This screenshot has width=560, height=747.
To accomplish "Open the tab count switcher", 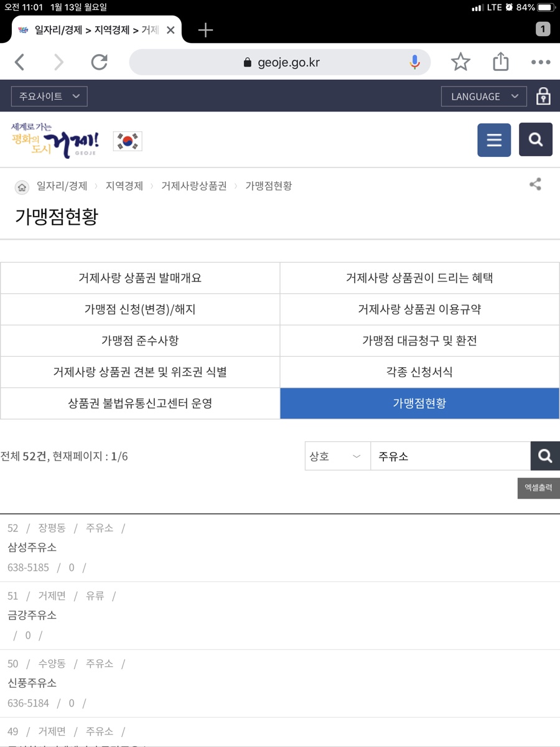I will [x=543, y=29].
